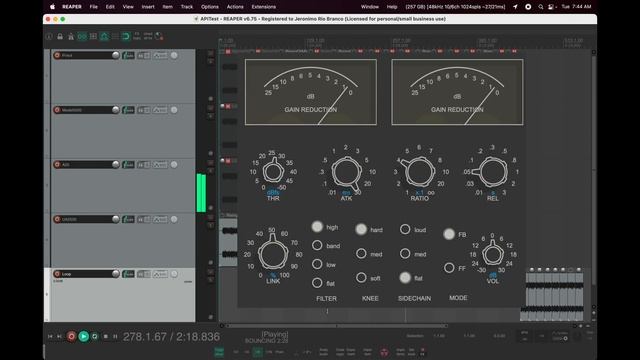Open the Window menu
The height and width of the screenshot is (360, 640).
[370, 7]
